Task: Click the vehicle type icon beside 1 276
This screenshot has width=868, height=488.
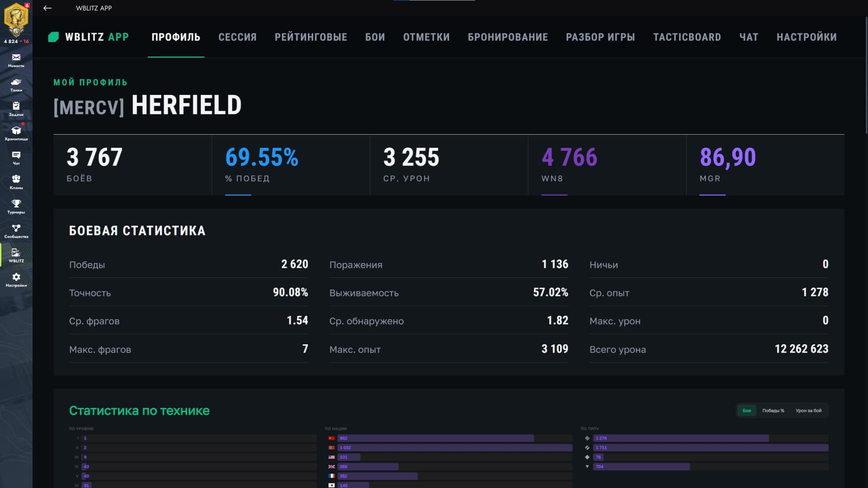Action: click(587, 438)
